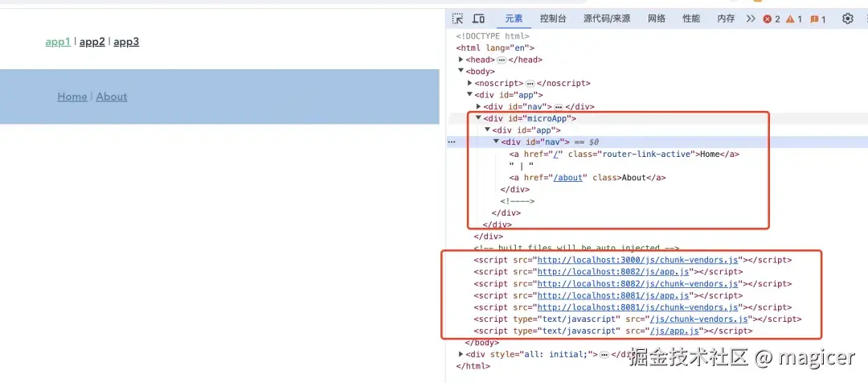The image size is (868, 383).
Task: Collapse the div id="microApp" node
Action: [478, 118]
